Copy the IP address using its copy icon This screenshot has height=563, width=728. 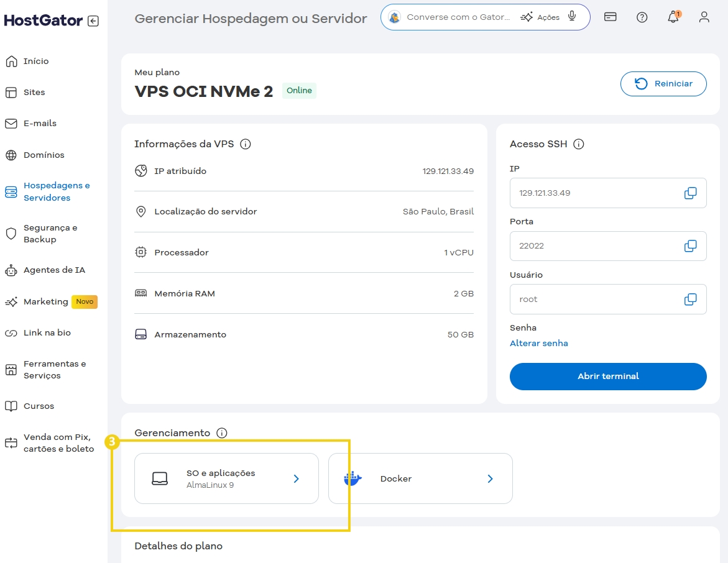pyautogui.click(x=690, y=193)
